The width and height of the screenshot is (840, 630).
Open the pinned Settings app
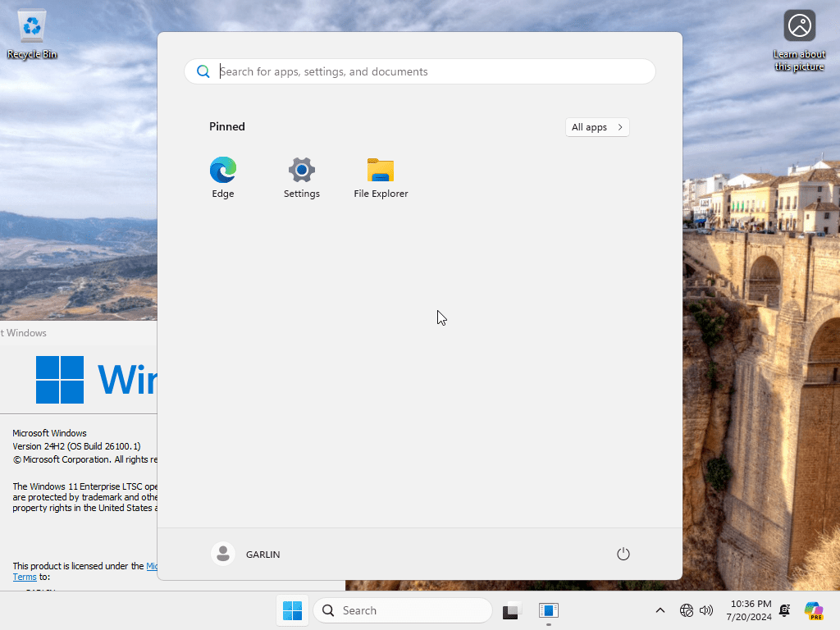point(302,178)
